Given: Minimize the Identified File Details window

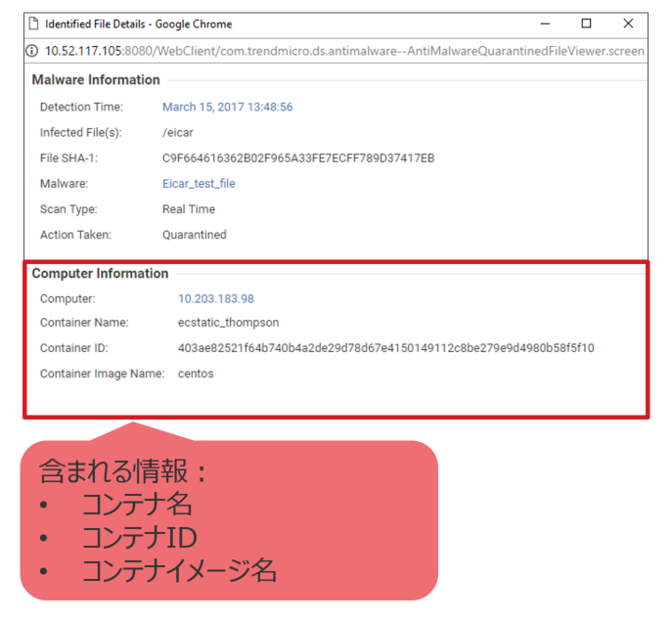Looking at the screenshot, I should [544, 23].
